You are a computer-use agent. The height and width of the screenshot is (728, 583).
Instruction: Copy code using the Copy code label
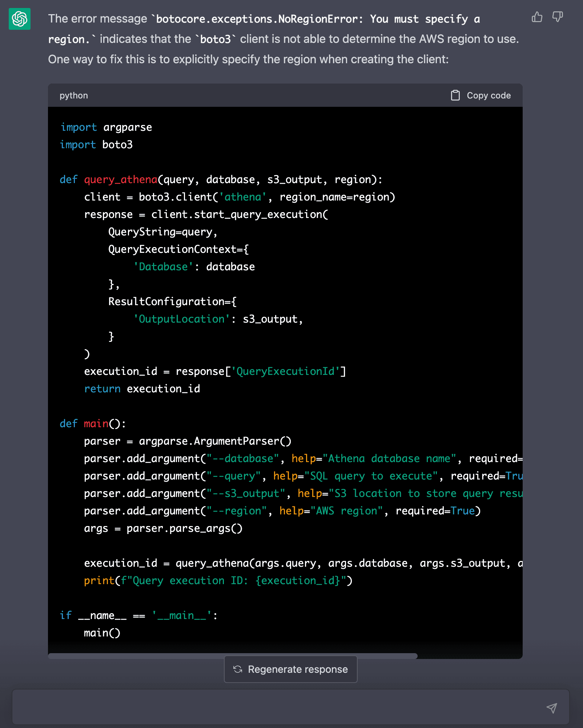pos(488,96)
